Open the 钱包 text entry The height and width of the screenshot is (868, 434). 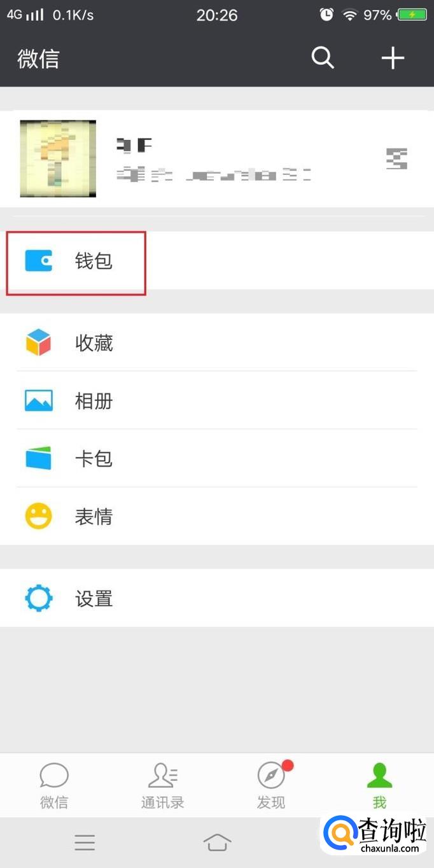tap(94, 261)
